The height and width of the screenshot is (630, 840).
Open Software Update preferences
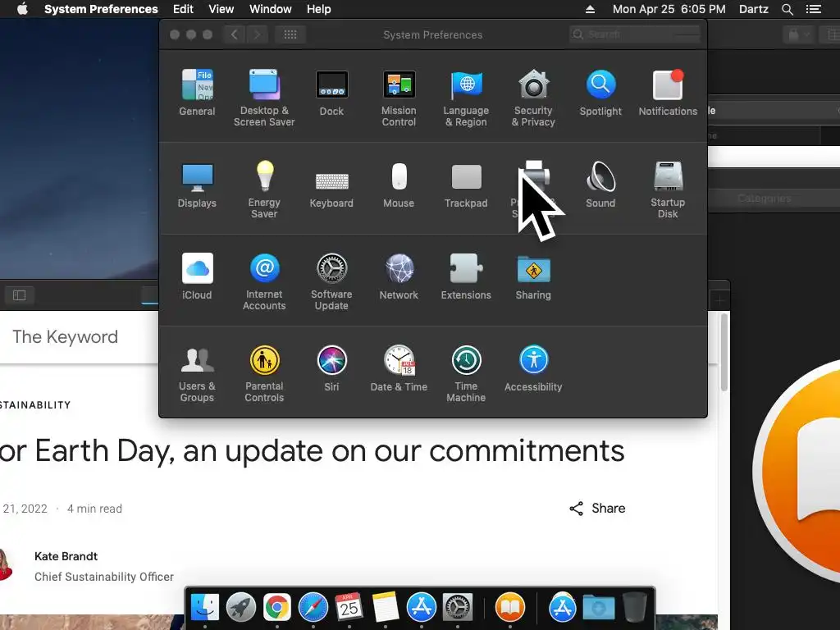click(x=331, y=282)
